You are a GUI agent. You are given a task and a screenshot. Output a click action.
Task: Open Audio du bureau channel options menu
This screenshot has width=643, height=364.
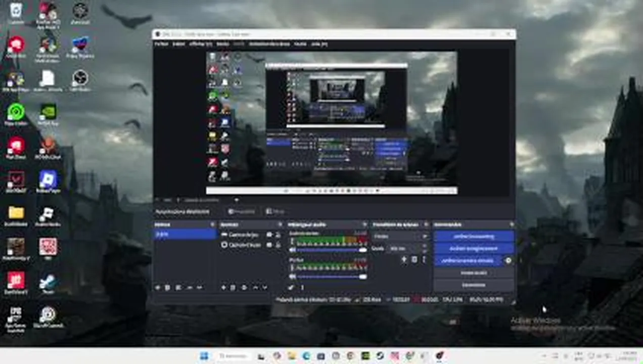[x=292, y=242]
